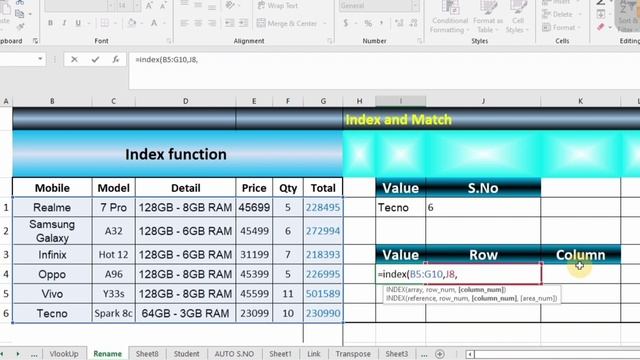Click inside the formula bar text
640x360 pixels.
[167, 60]
